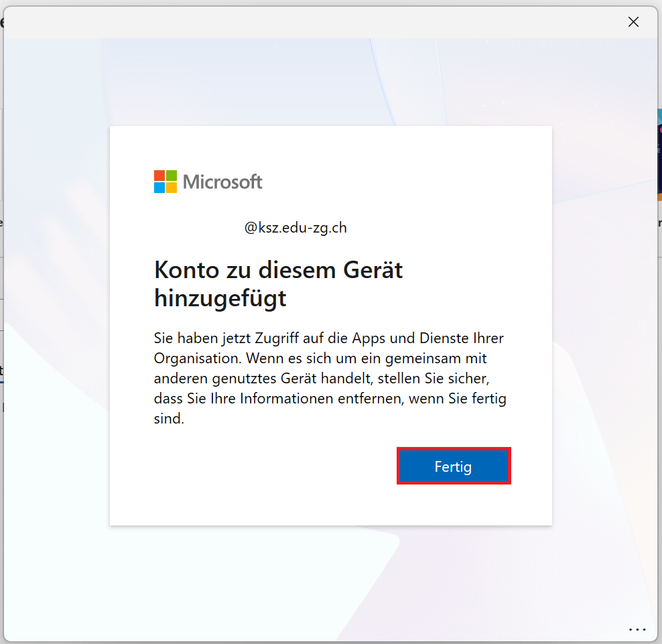Click the yellow square of Microsoft logo
The width and height of the screenshot is (662, 644).
click(x=172, y=188)
